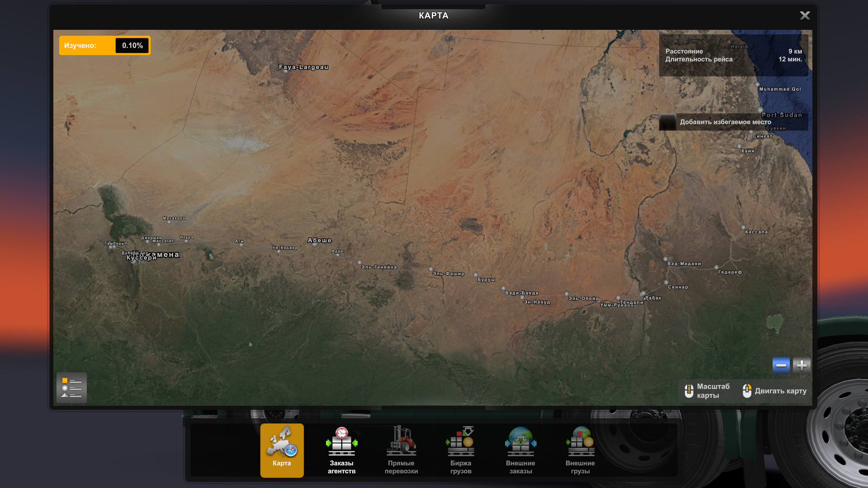Click Muhammad Qol city label
Screen dimensions: 868x488
(780, 89)
